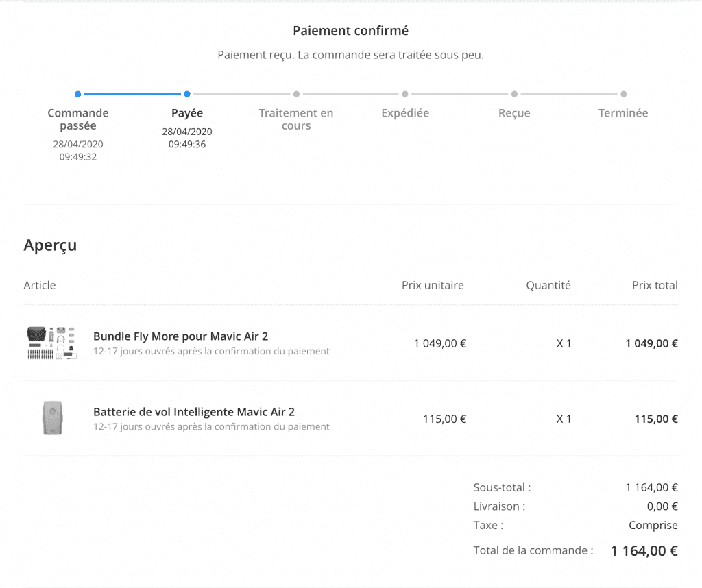Click the 'Expédiée' step label
Screen dimensions: 702x588
pyautogui.click(x=405, y=113)
